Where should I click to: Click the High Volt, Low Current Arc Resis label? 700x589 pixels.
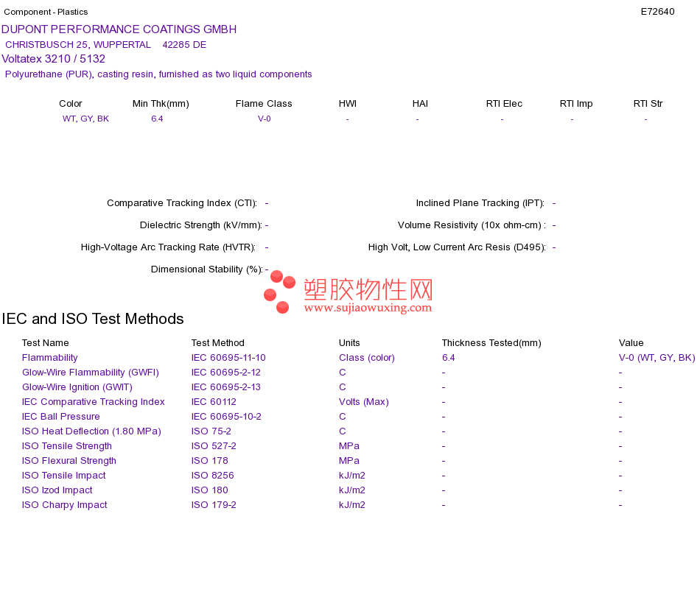457,247
